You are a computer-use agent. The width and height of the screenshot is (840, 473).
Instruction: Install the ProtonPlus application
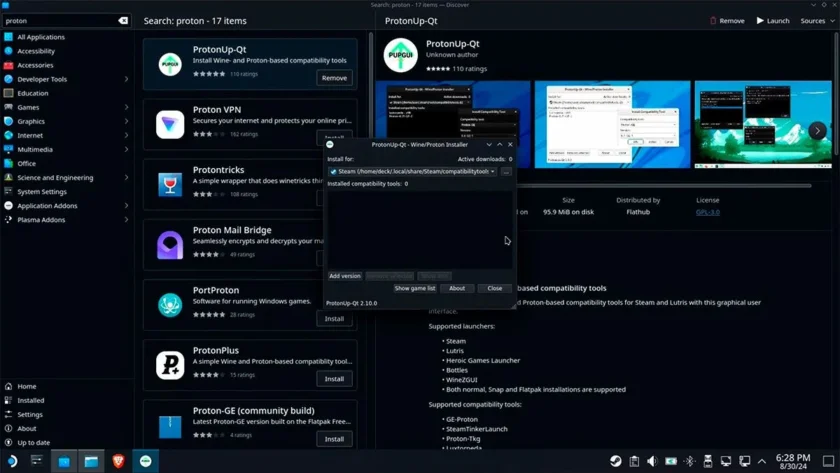coord(334,379)
